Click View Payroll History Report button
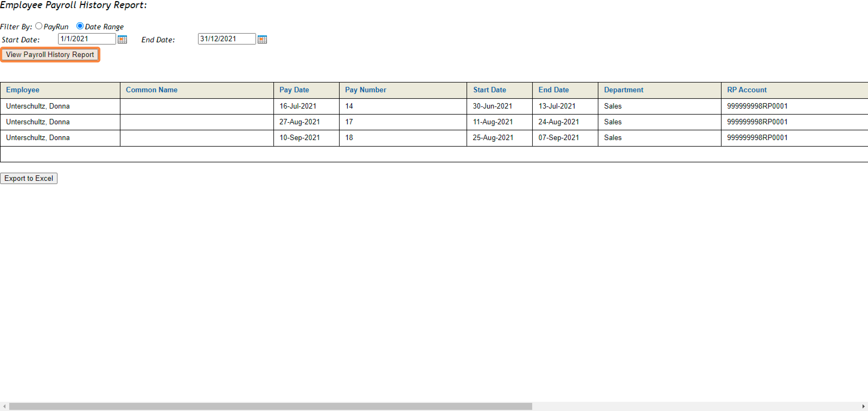Image resolution: width=868 pixels, height=411 pixels. tap(50, 55)
